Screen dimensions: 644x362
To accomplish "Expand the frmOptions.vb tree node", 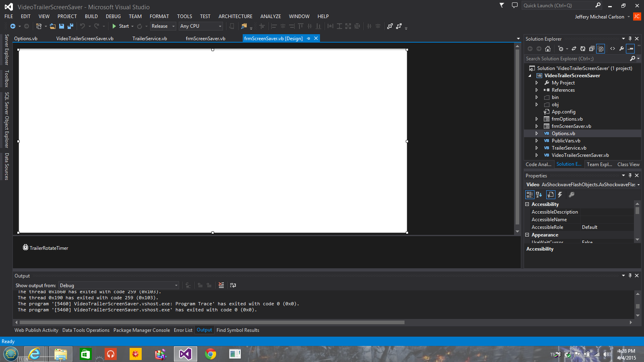I will click(x=537, y=119).
